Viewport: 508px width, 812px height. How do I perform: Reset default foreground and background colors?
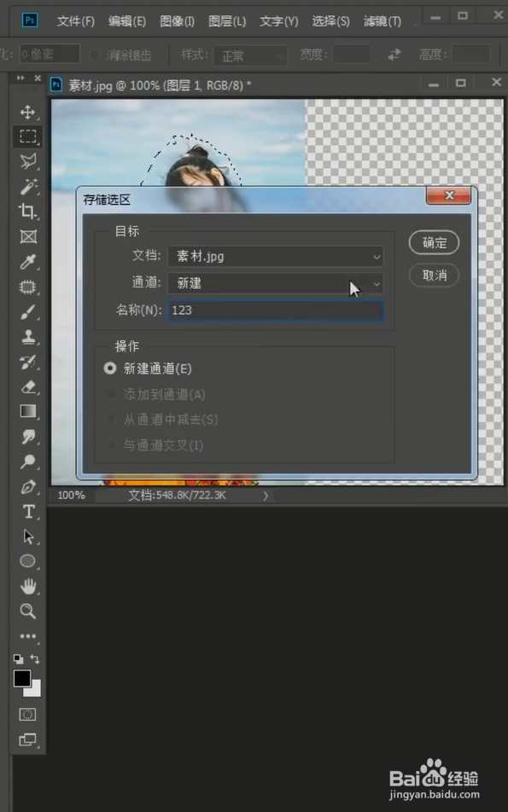coord(18,659)
